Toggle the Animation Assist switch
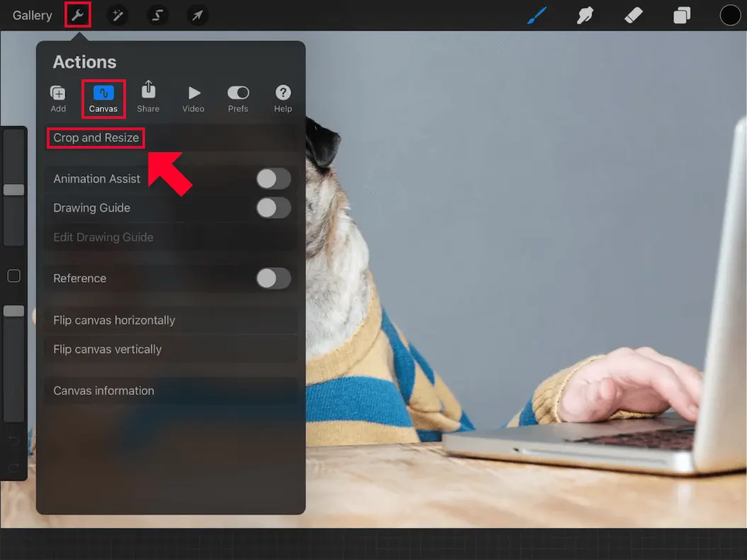This screenshot has width=747, height=560. 273,179
